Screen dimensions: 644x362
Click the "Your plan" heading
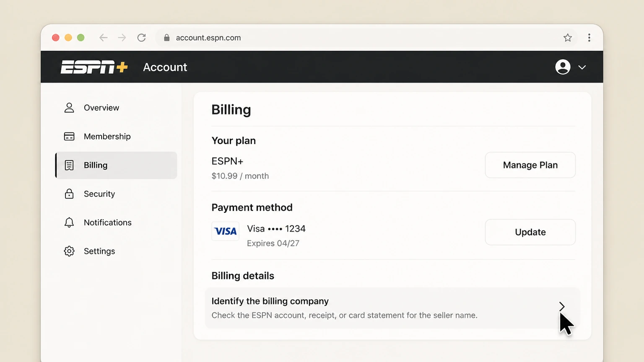click(234, 141)
